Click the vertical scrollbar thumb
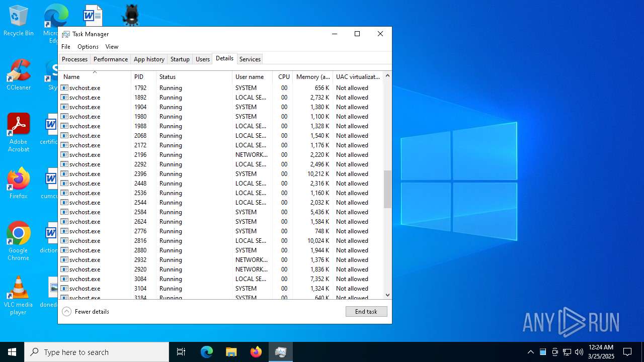This screenshot has height=362, width=644. [387, 189]
